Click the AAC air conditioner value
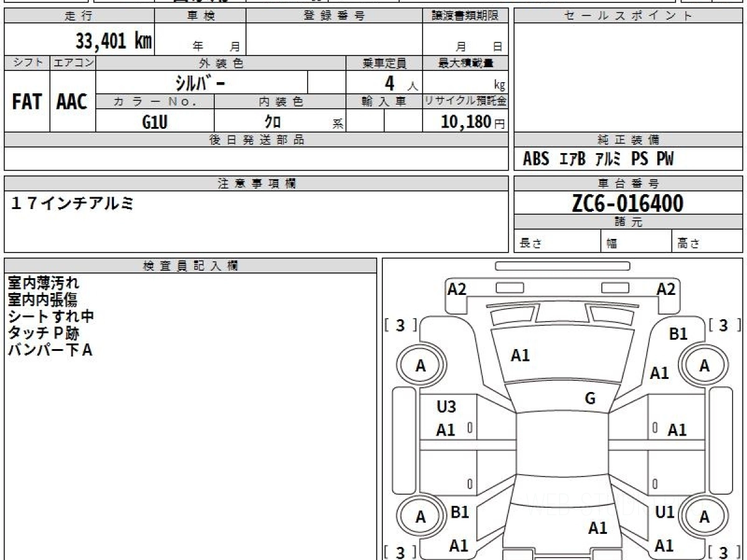The width and height of the screenshot is (747, 560). [x=72, y=101]
